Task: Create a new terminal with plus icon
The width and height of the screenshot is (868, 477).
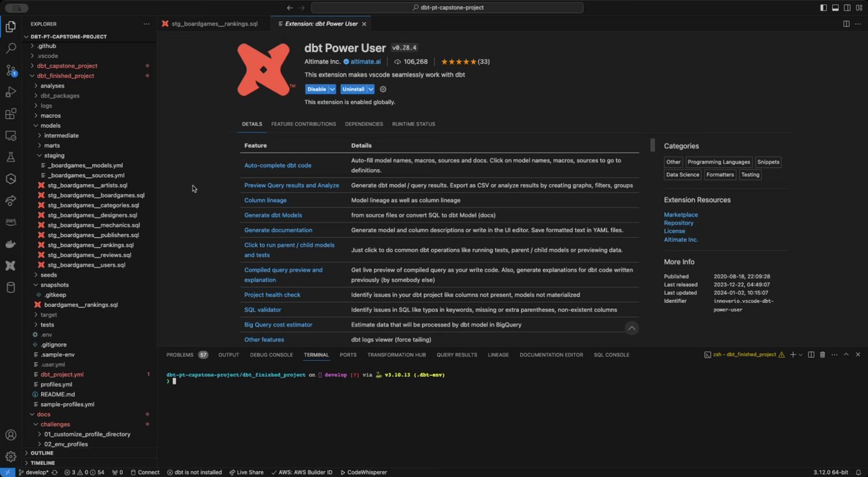Action: point(793,354)
